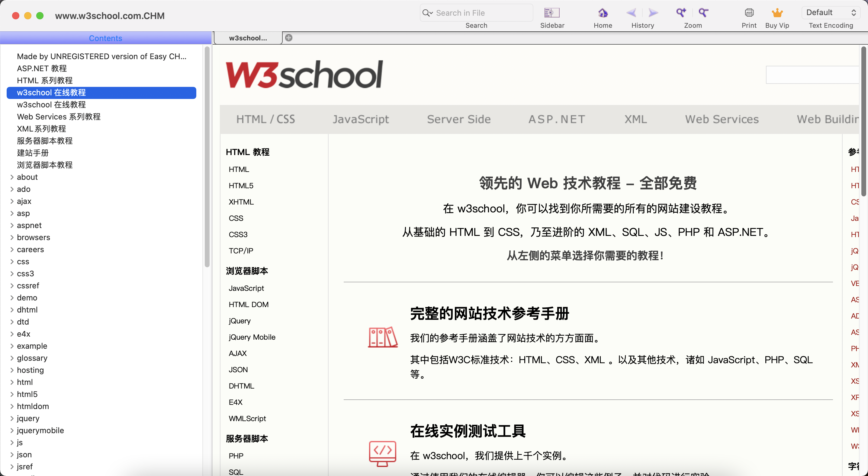Click the Print icon
Screen dimensions: 868x476
(x=749, y=13)
